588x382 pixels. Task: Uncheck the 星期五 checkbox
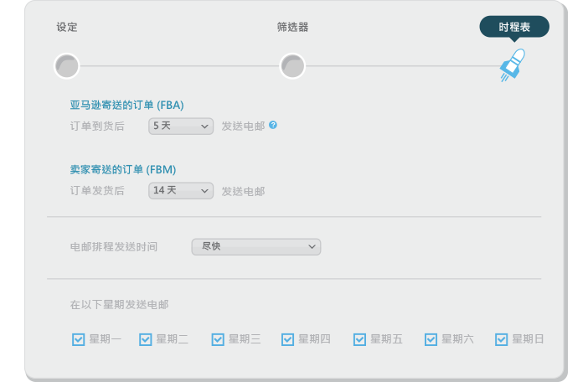pos(359,339)
